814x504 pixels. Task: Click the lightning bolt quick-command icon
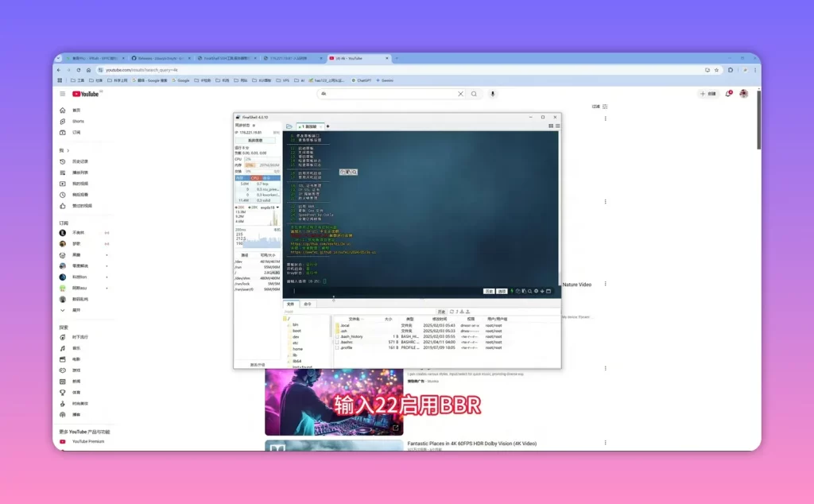click(511, 291)
